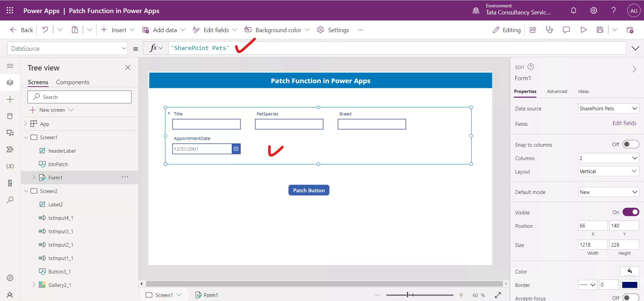Viewport: 644px width, 301px height.
Task: Open Form1 more options ellipsis
Action: point(125,177)
